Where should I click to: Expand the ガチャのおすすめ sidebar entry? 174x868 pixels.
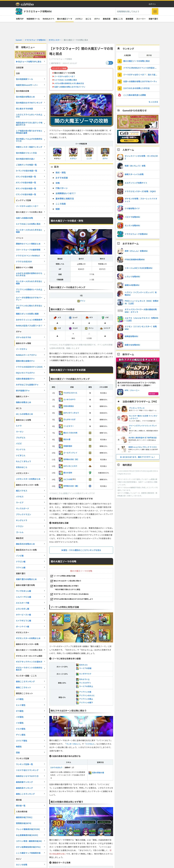click(30, 337)
